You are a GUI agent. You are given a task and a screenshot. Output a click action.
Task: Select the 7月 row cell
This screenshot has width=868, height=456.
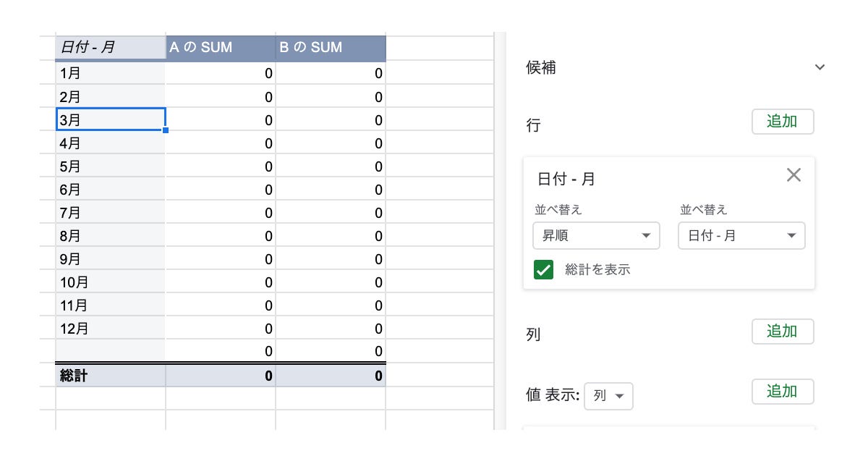[x=110, y=213]
